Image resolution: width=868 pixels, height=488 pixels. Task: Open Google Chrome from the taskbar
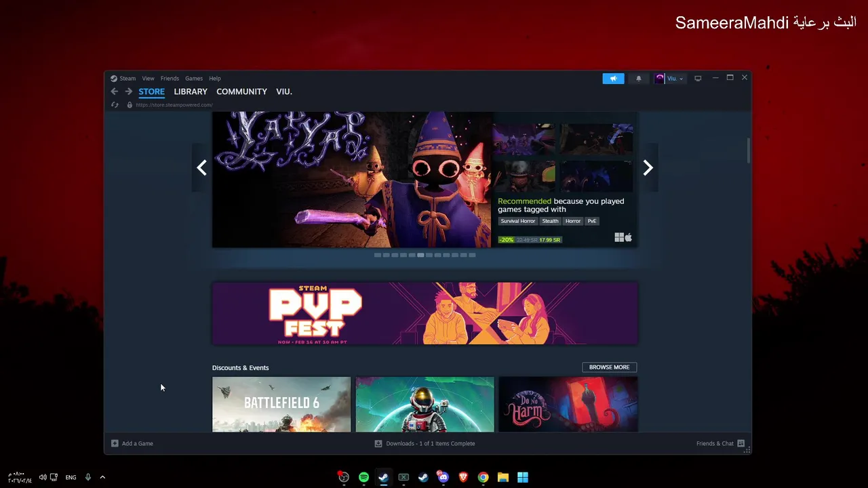483,477
